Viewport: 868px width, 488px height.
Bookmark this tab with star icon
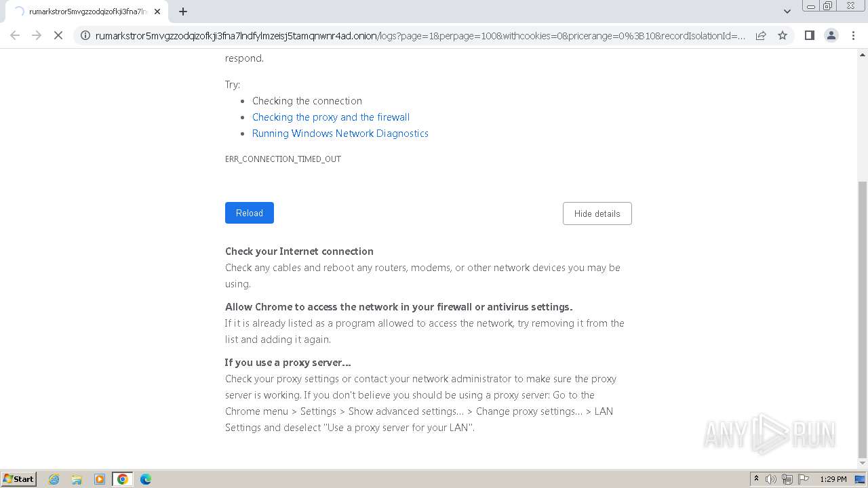pos(783,35)
